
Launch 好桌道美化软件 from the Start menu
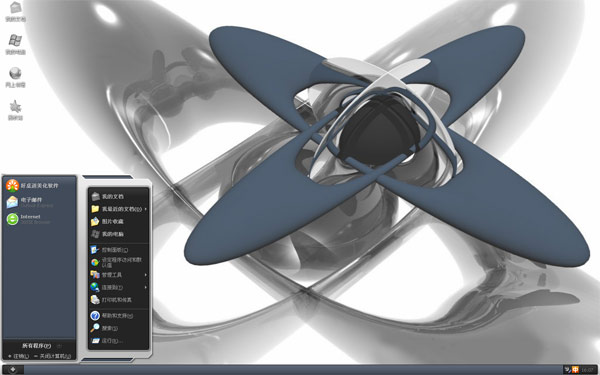point(32,186)
